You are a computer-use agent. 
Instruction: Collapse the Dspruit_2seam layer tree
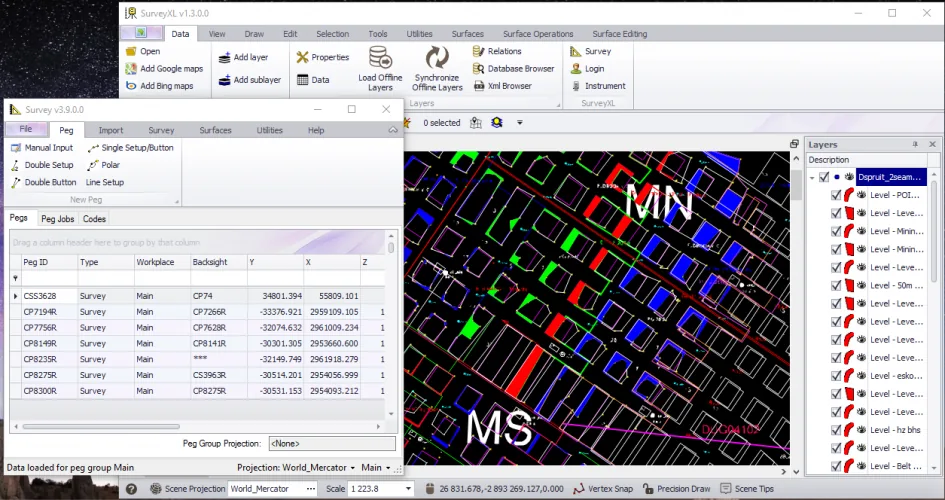(x=812, y=178)
